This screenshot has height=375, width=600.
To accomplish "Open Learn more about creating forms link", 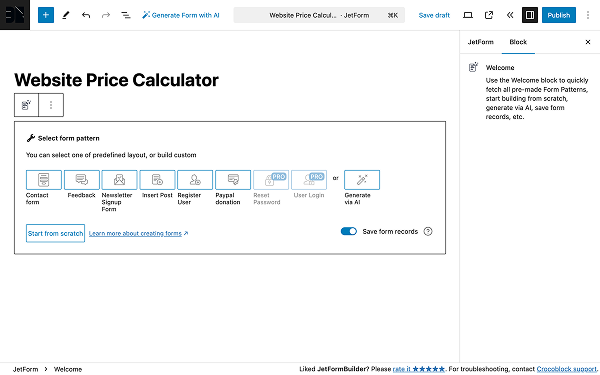I will coord(139,233).
